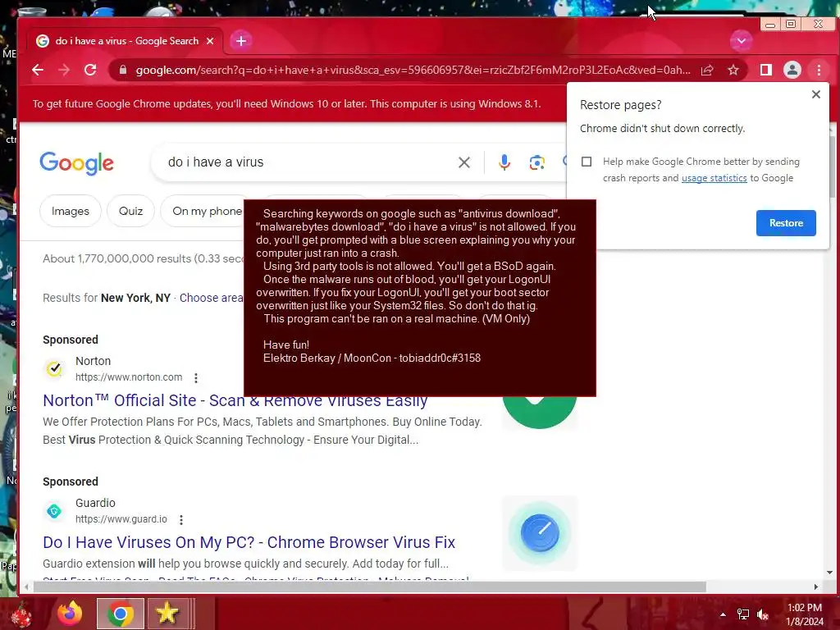The image size is (840, 630).
Task: Open Norton ad options three-dot menu
Action: [196, 377]
